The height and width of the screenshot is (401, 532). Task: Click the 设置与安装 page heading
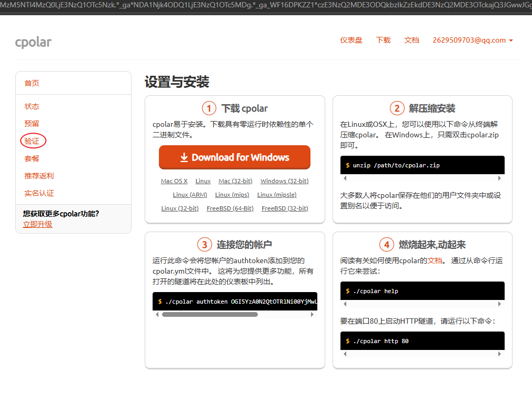(x=177, y=82)
